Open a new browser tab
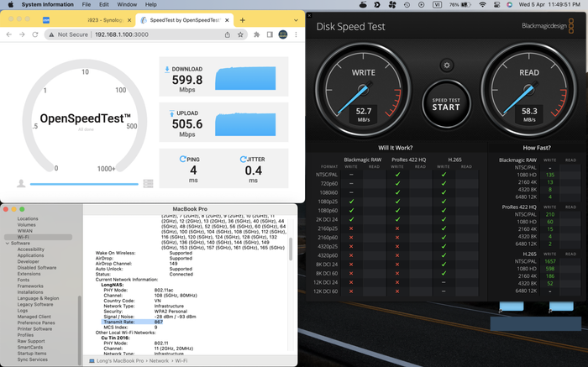588x367 pixels. 242,20
